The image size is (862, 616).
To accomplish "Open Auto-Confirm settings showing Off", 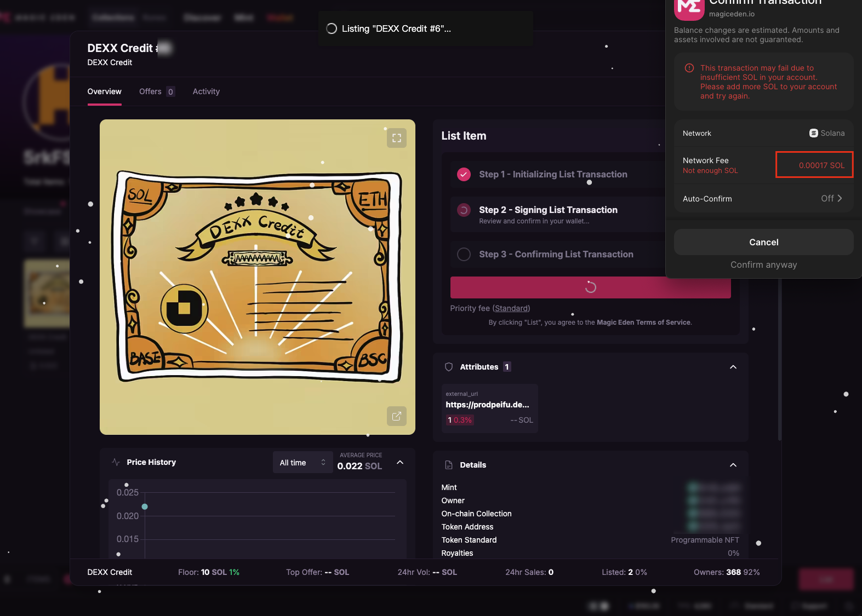I will point(831,198).
